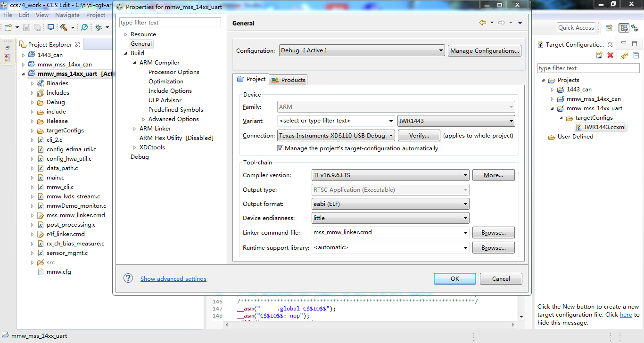Expand the Advanced Options node

coord(144,119)
